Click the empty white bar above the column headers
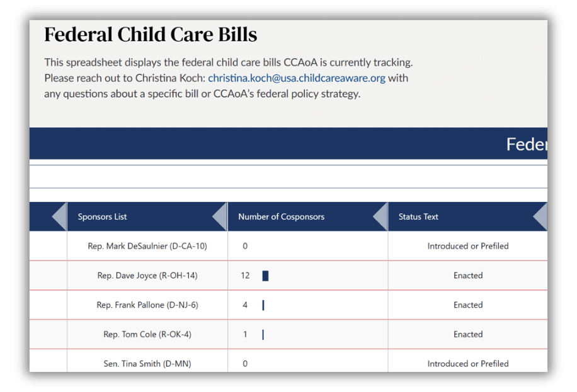This screenshot has height=392, width=577. (288, 176)
